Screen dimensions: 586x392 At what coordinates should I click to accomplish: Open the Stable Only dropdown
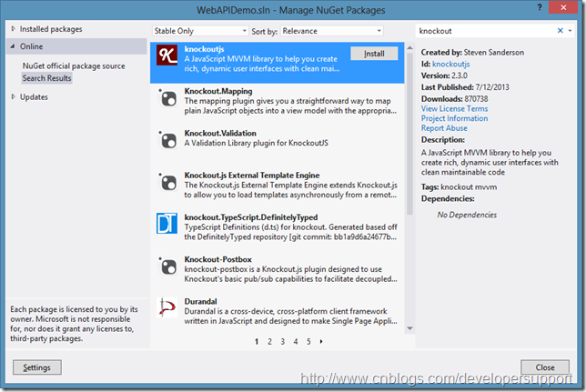tap(195, 30)
